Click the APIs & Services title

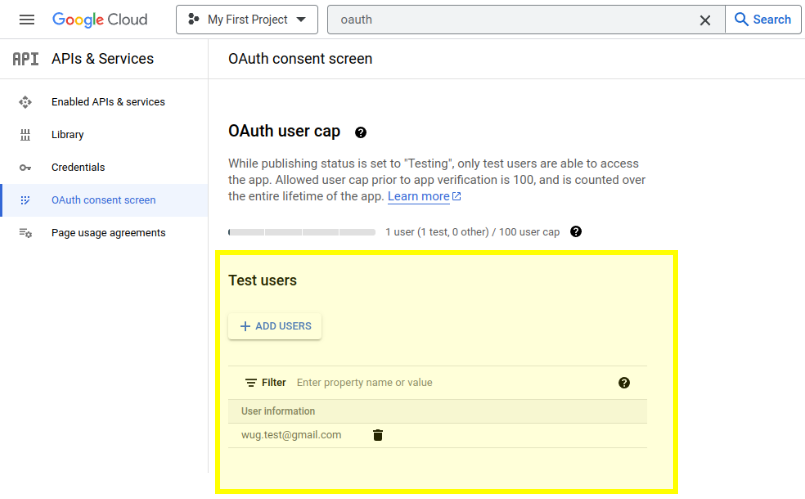(x=102, y=59)
